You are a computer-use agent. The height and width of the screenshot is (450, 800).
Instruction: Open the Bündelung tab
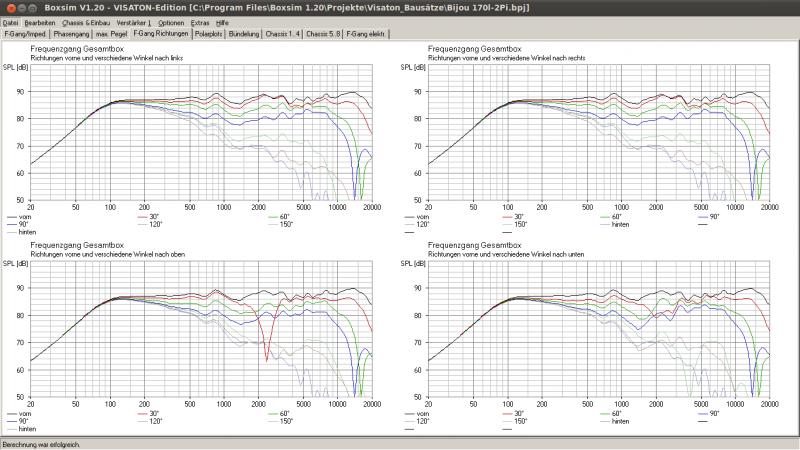[243, 34]
